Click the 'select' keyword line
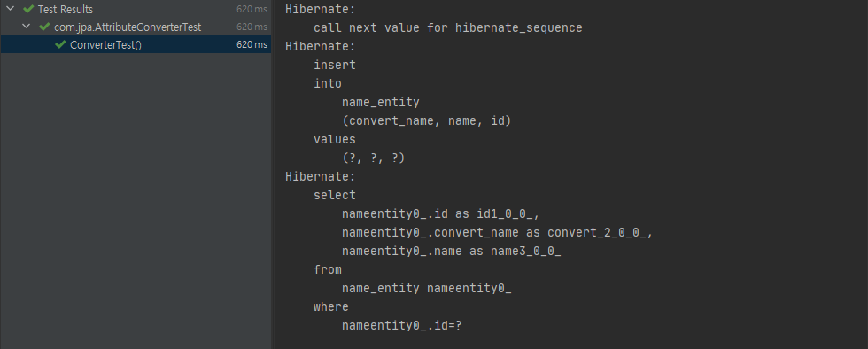Screen dimensions: 868x349 (x=335, y=195)
